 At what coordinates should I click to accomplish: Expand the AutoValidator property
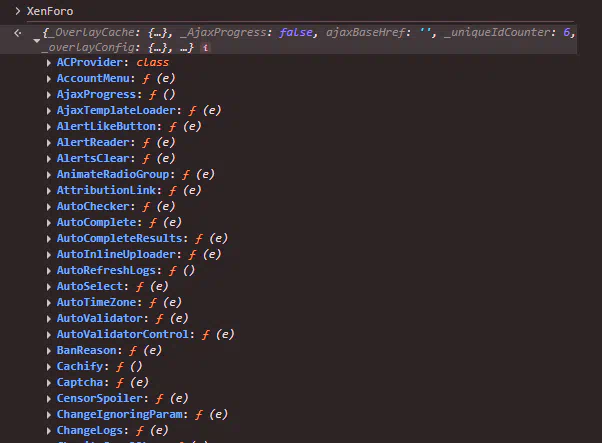[49, 319]
